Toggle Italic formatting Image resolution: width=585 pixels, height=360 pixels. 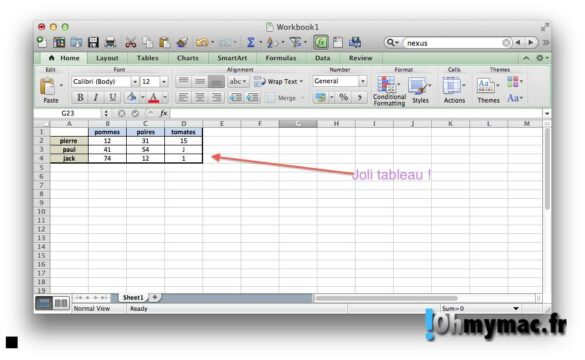pos(96,98)
